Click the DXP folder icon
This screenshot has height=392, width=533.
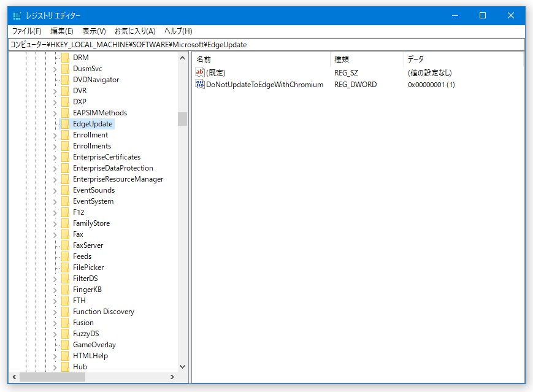(65, 102)
